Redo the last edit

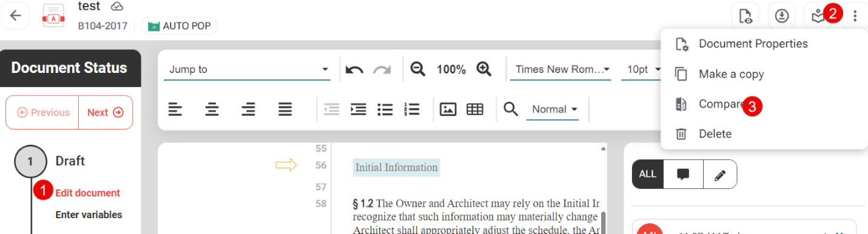coord(382,69)
